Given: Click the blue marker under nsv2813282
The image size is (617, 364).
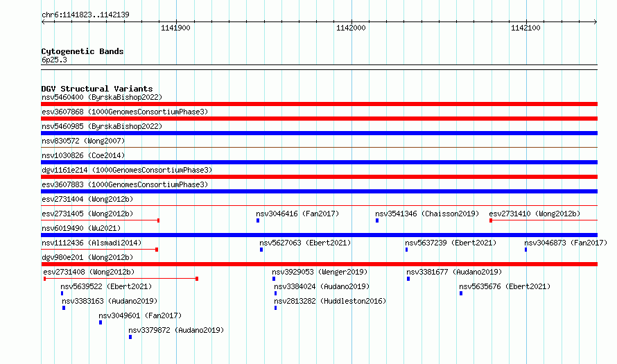Looking at the screenshot, I should [x=275, y=308].
